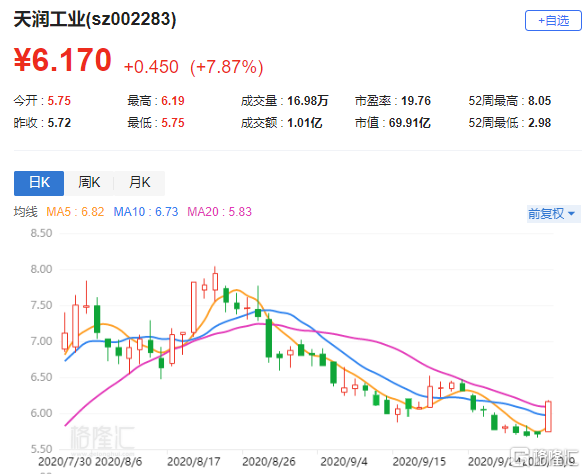Click 52周最高 value 8.05
This screenshot has width=585, height=474.
539,101
